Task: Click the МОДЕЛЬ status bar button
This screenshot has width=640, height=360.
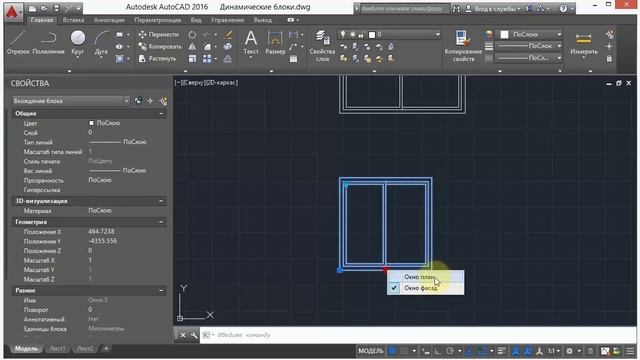Action: [371, 351]
